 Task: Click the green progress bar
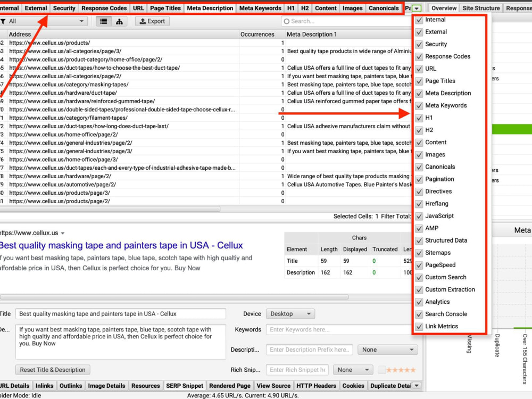(x=512, y=129)
